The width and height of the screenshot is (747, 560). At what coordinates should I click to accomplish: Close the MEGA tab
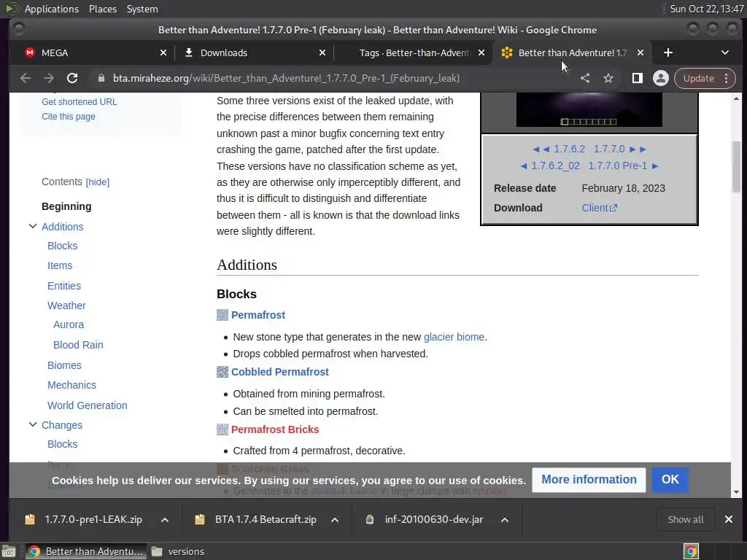click(x=163, y=52)
